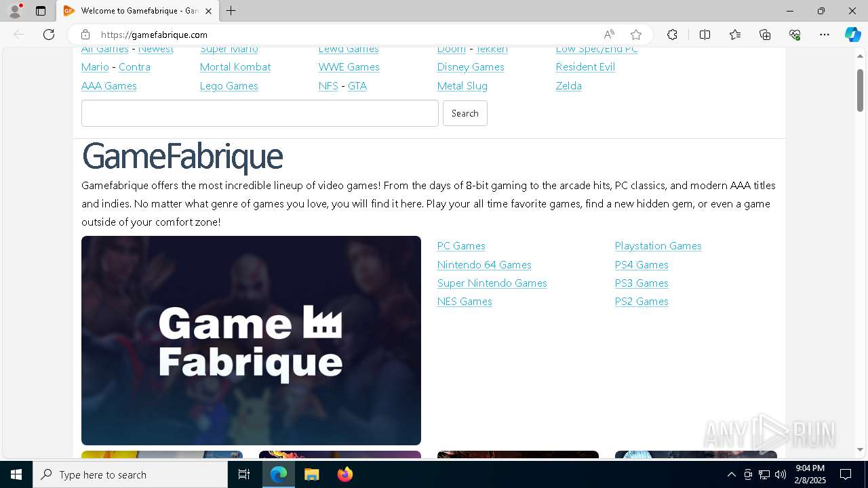Open the Edge profile icon
The width and height of the screenshot is (868, 488).
(14, 11)
